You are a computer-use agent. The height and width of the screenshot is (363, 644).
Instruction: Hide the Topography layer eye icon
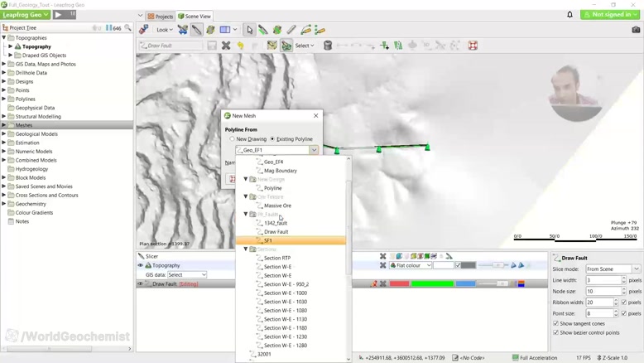tap(141, 265)
